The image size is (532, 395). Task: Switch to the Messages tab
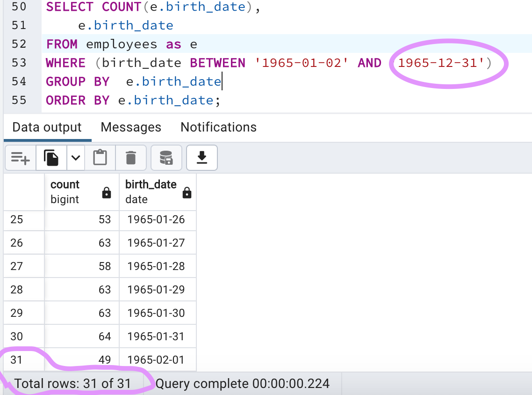tap(130, 127)
